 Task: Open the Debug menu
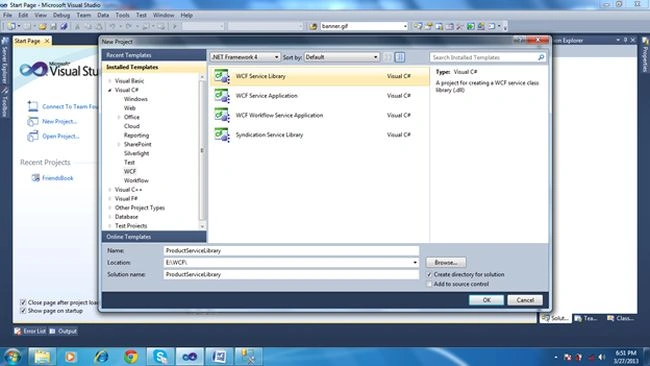61,15
